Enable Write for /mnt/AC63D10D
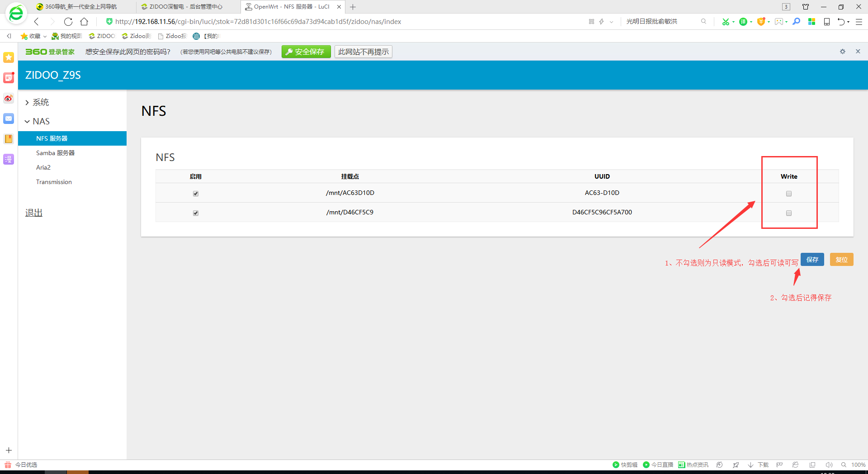Viewport: 868px width, 474px height. coord(789,194)
